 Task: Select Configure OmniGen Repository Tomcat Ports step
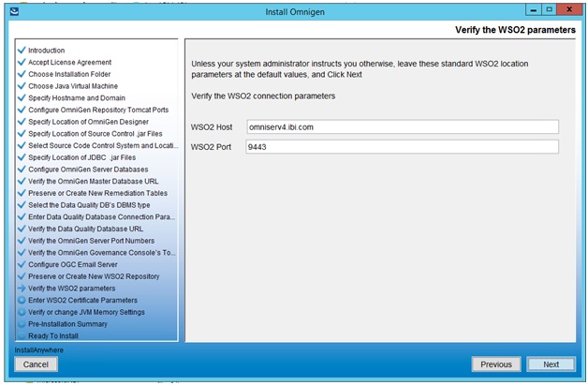pyautogui.click(x=98, y=110)
